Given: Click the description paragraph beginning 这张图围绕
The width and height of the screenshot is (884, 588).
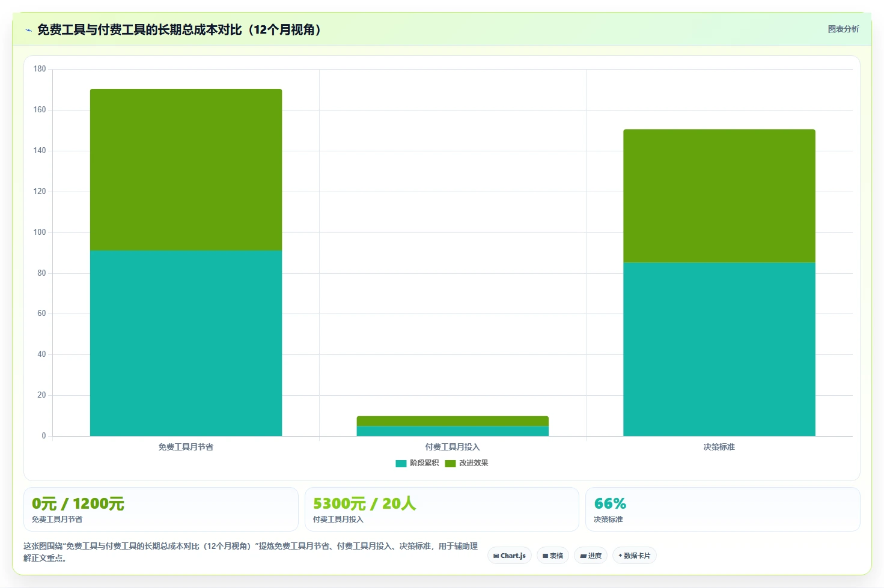Looking at the screenshot, I should pos(251,552).
